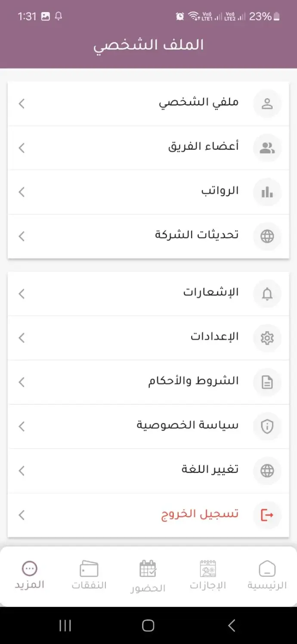Expand the الإعدادات row chevron
Viewport: 297px width, 644px height.
[22, 338]
